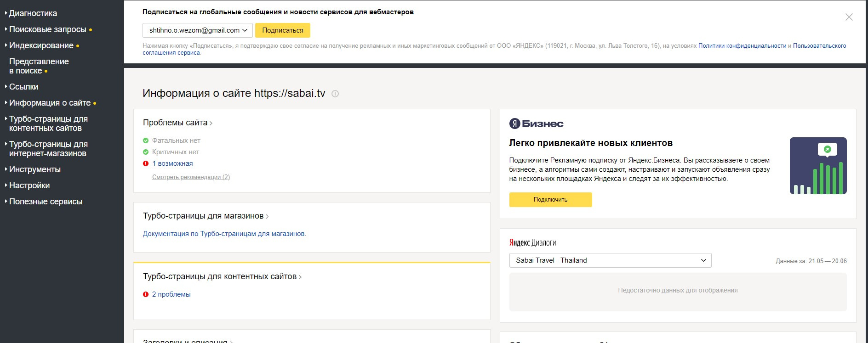Click the Подключить button
This screenshot has width=868, height=343.
pyautogui.click(x=550, y=200)
